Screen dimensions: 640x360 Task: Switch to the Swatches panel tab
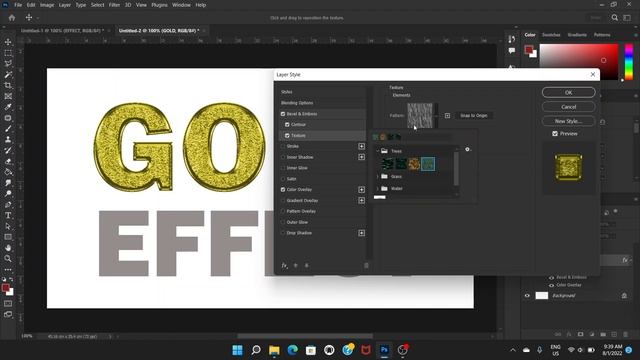(x=551, y=35)
